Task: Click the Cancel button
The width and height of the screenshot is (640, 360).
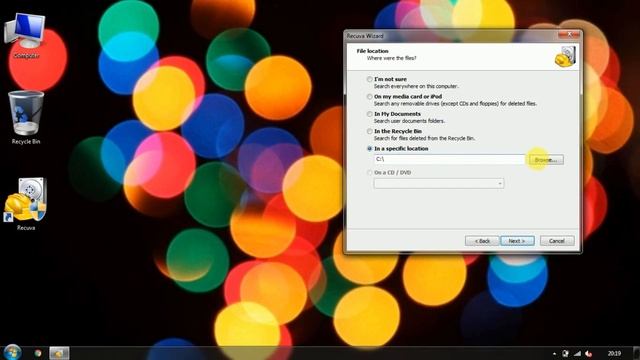Action: [x=557, y=241]
